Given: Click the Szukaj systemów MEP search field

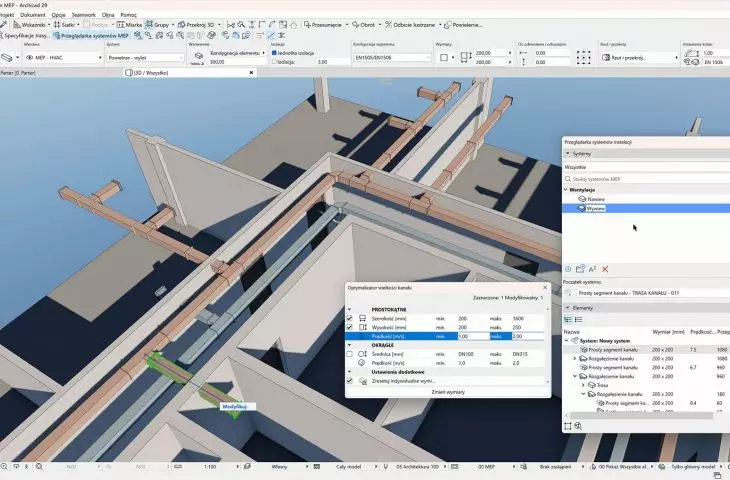Looking at the screenshot, I should 647,179.
